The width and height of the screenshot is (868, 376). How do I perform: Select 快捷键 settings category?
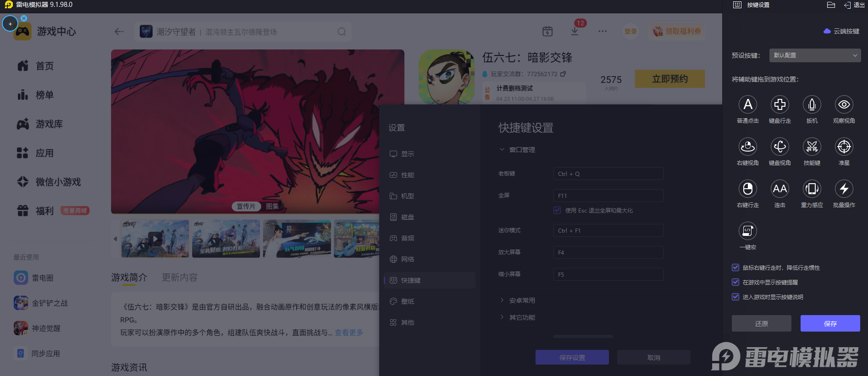pos(429,280)
